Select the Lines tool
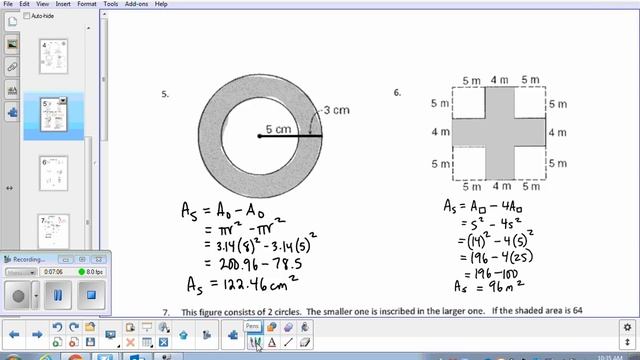 (x=288, y=342)
